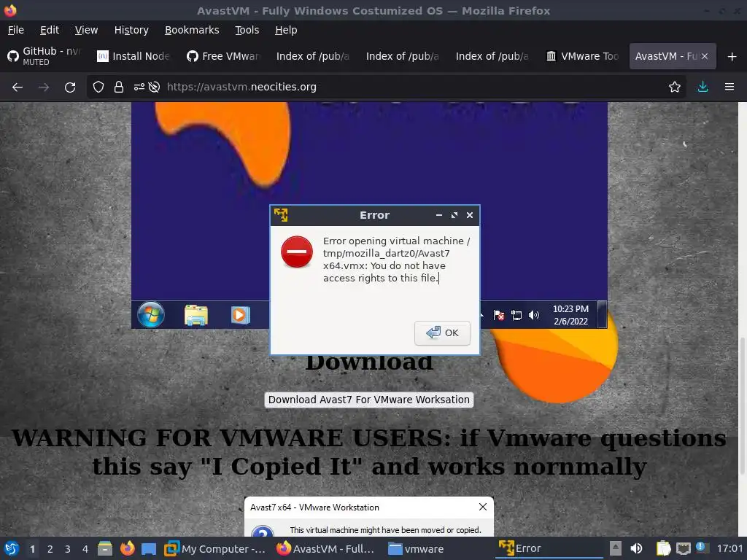Click the 10:23 PM clock in screenshot
The height and width of the screenshot is (560, 747).
point(570,315)
